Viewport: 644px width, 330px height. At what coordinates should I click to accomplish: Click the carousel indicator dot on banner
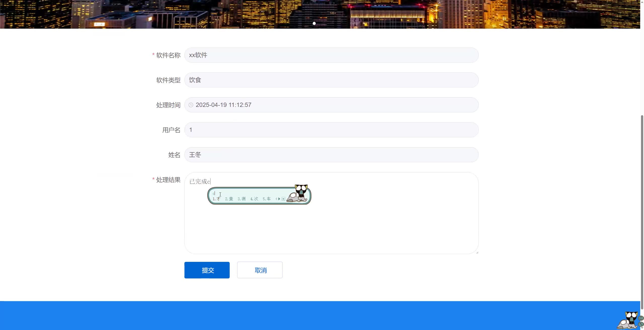pyautogui.click(x=314, y=23)
